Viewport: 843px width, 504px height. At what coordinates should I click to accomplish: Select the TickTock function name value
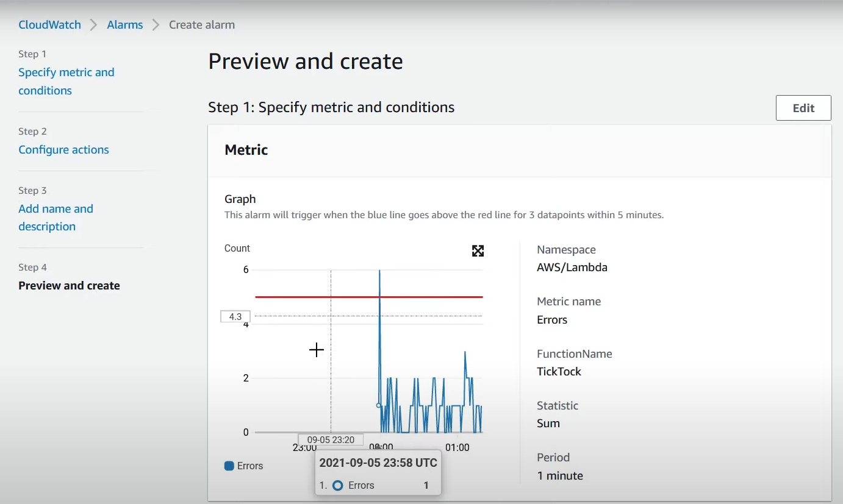tap(559, 371)
